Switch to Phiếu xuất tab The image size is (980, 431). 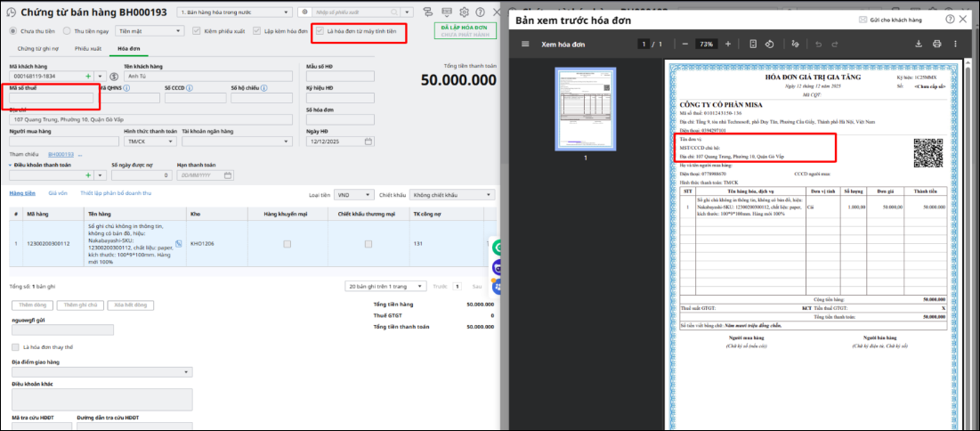click(86, 48)
